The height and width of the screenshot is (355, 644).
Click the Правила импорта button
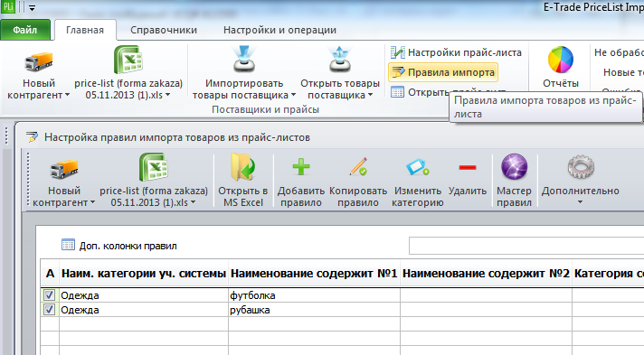point(443,72)
